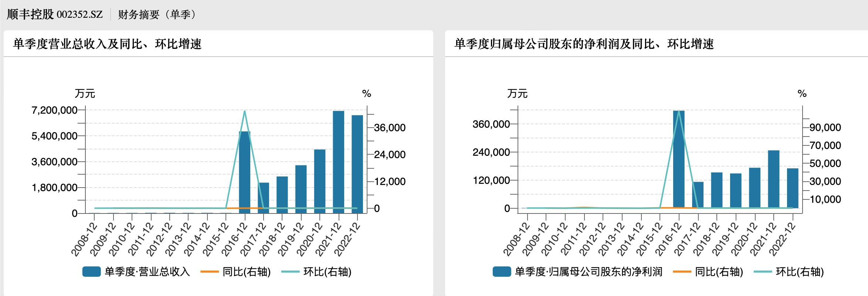This screenshot has width=868, height=296.
Task: Click the 单季度营业总收入及同比、环比增速 panel title
Action: point(107,44)
